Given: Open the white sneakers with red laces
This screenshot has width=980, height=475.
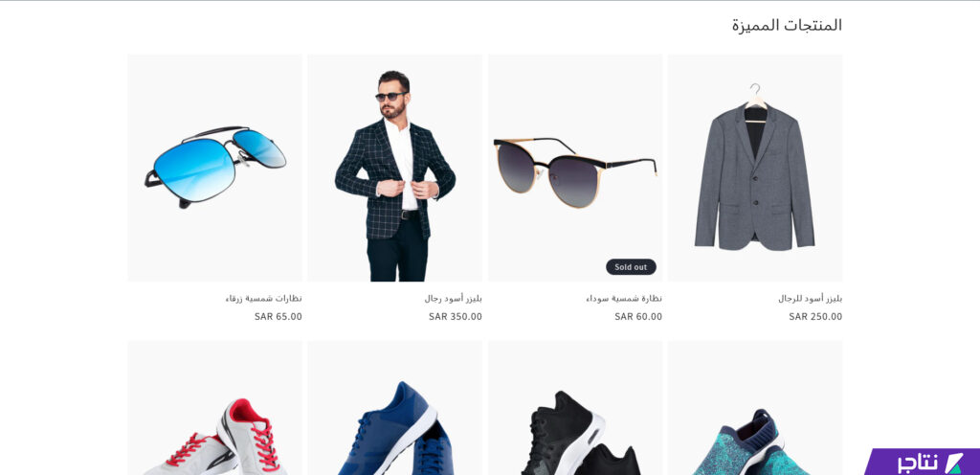Looking at the screenshot, I should (x=215, y=408).
